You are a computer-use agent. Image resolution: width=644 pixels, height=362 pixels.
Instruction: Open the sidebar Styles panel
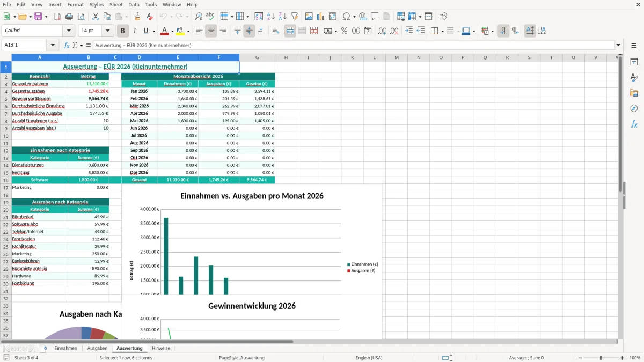point(634,78)
